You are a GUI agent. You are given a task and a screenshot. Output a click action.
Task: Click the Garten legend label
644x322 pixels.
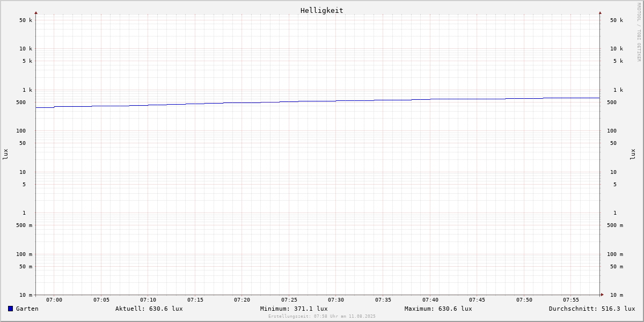coord(27,309)
